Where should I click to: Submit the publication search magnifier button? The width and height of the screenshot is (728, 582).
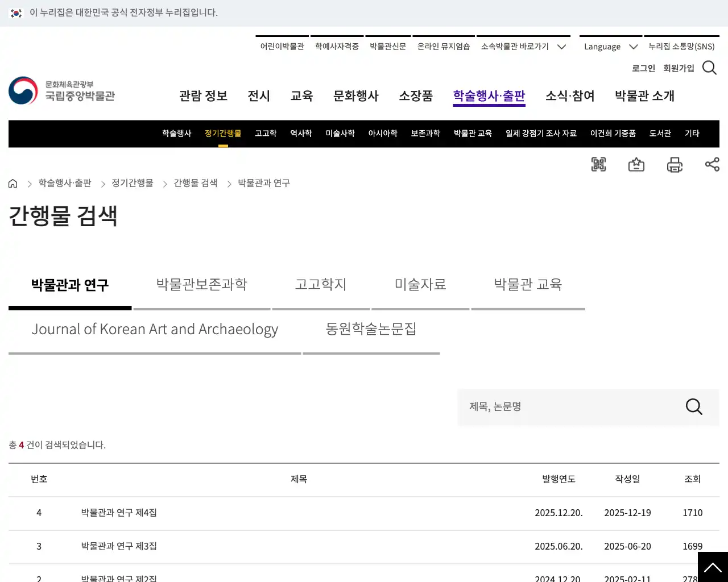click(694, 407)
